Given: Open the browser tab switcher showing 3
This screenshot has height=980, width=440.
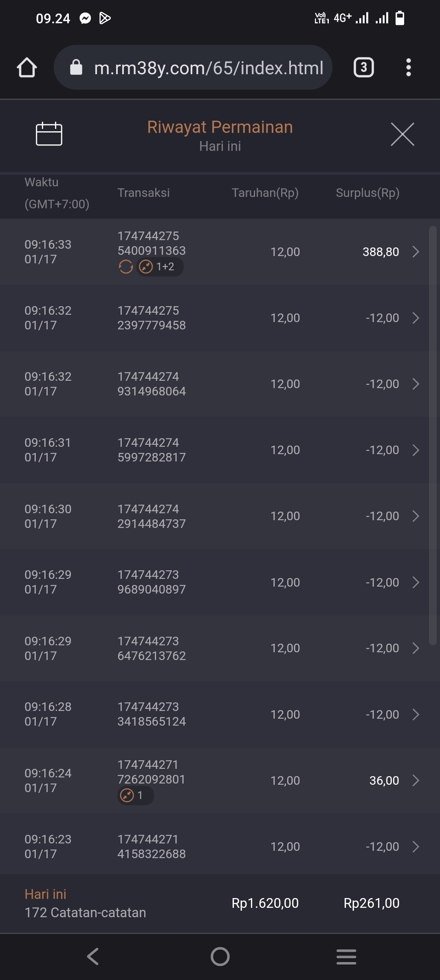Looking at the screenshot, I should click(363, 68).
